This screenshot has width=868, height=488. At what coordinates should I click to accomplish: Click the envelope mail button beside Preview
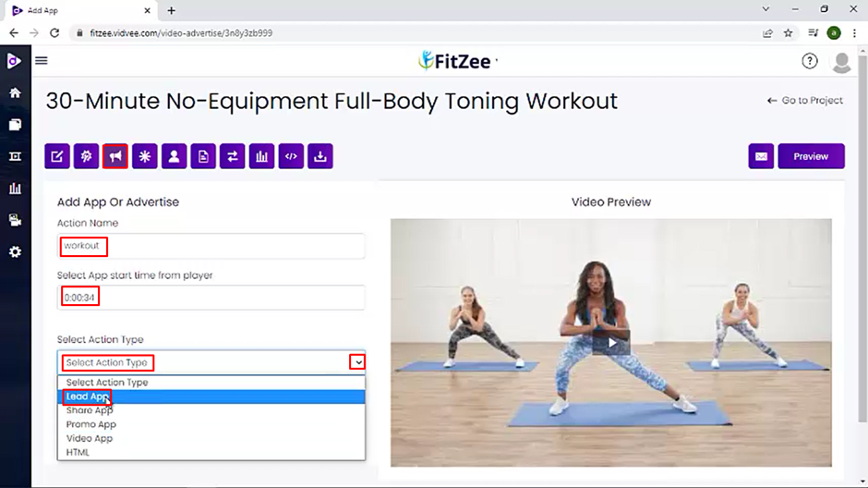coord(761,156)
